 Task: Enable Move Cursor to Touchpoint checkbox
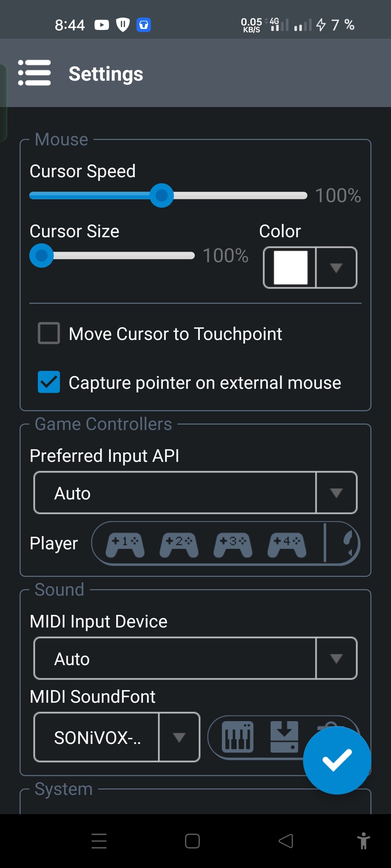click(49, 333)
